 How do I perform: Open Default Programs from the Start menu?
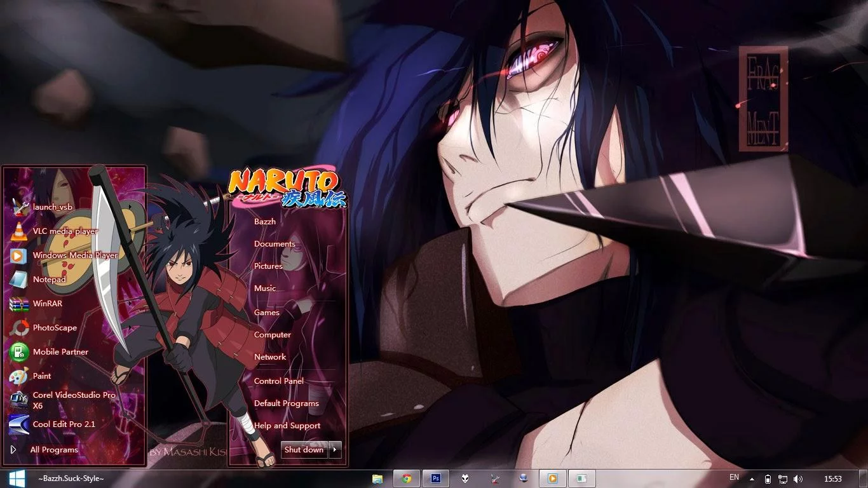287,403
